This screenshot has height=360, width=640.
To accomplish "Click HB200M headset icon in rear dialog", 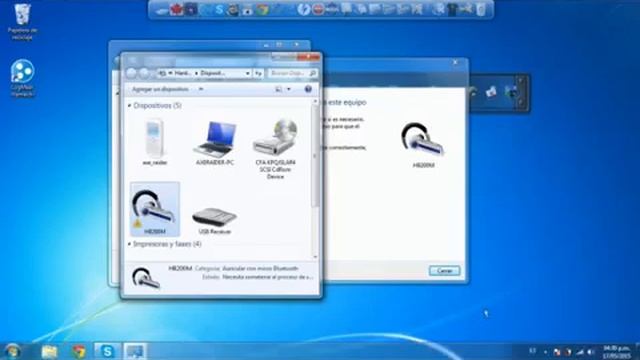I will pyautogui.click(x=423, y=141).
